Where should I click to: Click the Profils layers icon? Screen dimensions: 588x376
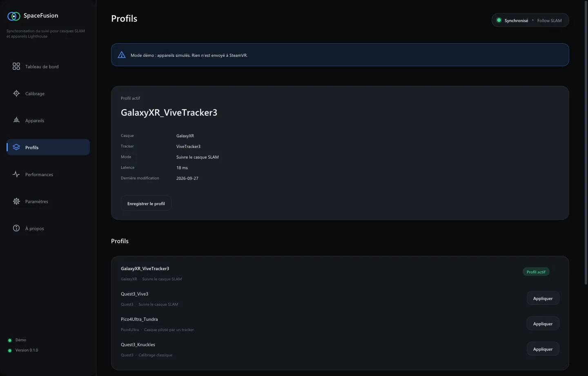tap(16, 147)
